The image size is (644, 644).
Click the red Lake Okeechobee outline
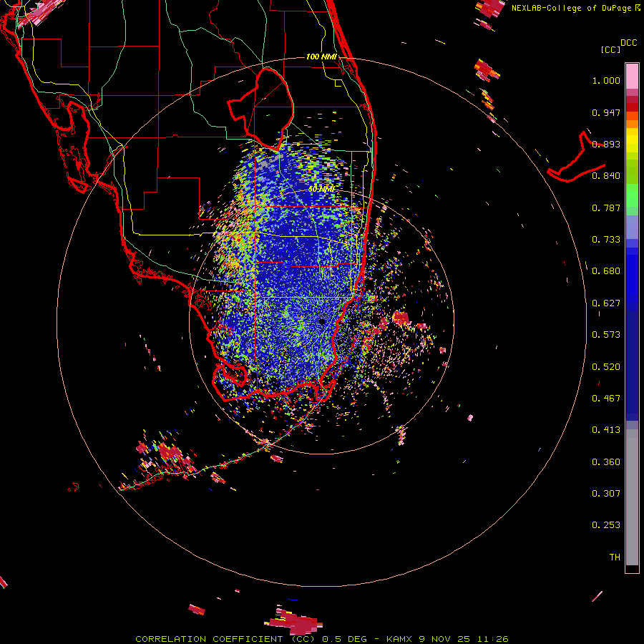click(261, 109)
